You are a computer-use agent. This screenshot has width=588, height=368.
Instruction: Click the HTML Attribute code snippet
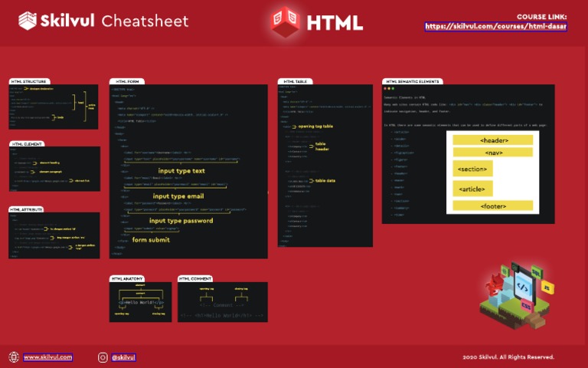pos(54,235)
